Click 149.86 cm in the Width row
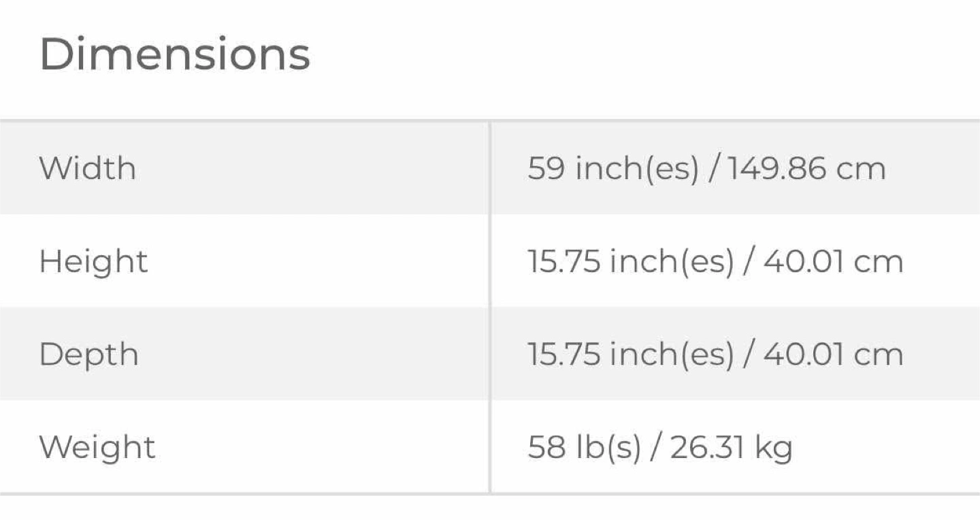 (x=807, y=169)
